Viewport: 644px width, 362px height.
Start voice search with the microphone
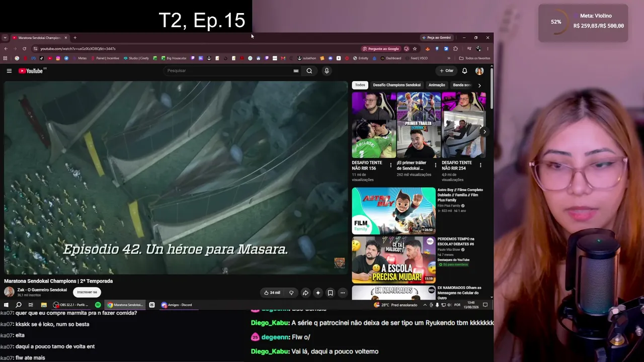327,71
